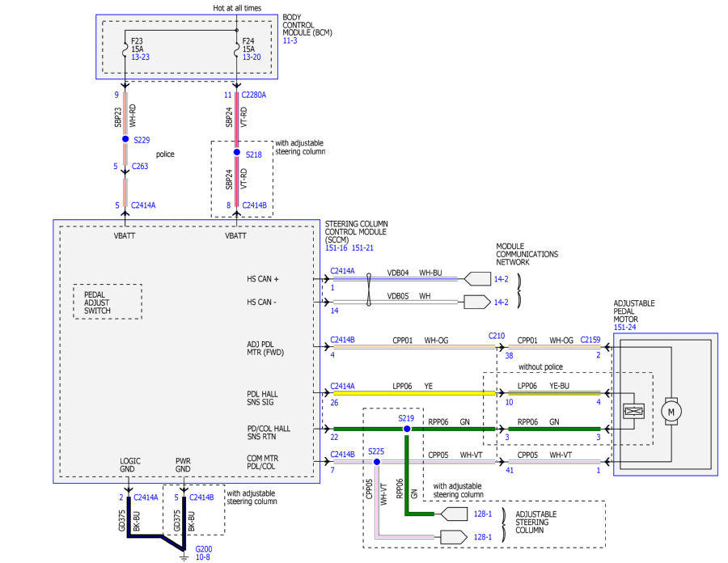This screenshot has height=563, width=728.
Task: Click the "PDL HALL SNS SIG" pin label
Action: coord(262,398)
